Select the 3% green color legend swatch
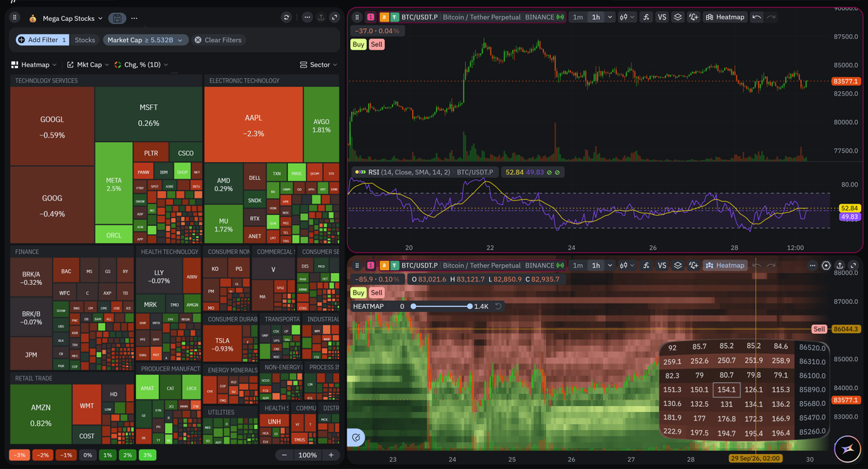The width and height of the screenshot is (868, 469). (x=147, y=455)
